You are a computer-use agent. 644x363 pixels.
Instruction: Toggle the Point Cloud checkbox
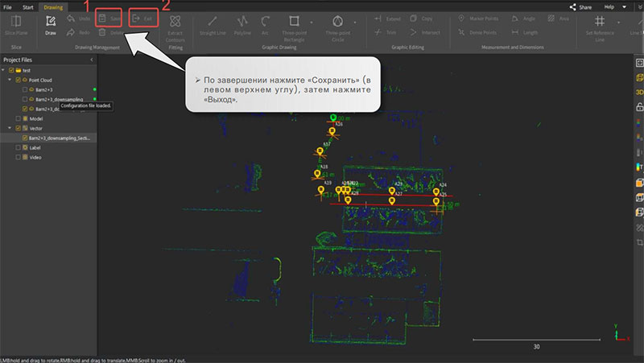pyautogui.click(x=18, y=80)
